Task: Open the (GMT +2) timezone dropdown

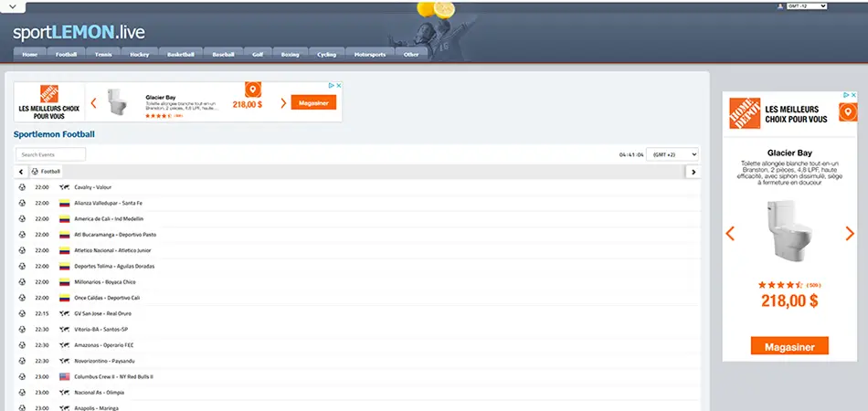Action: tap(672, 154)
